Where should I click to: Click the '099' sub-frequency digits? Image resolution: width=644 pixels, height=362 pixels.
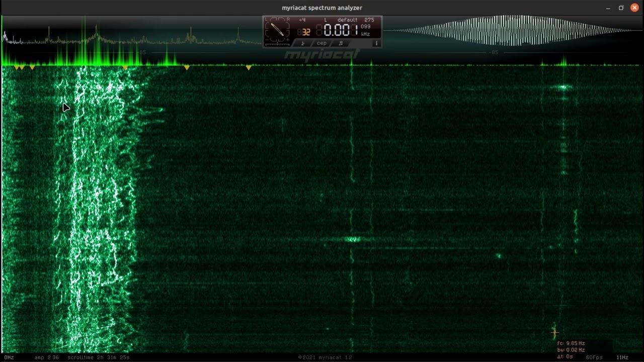pos(365,27)
